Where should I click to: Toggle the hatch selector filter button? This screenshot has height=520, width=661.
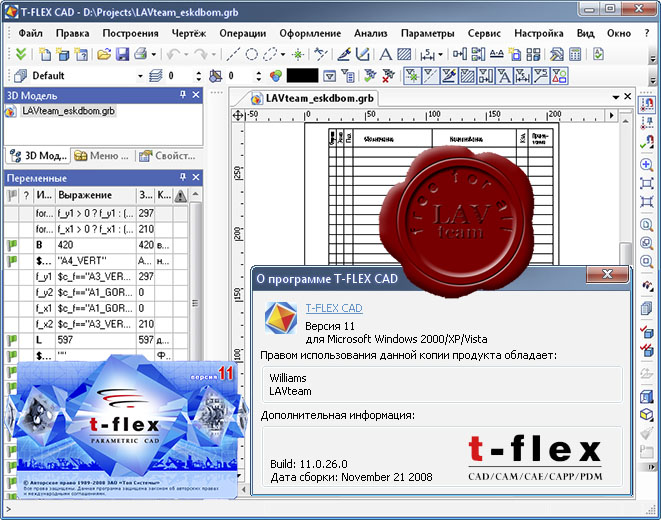pyautogui.click(x=467, y=76)
